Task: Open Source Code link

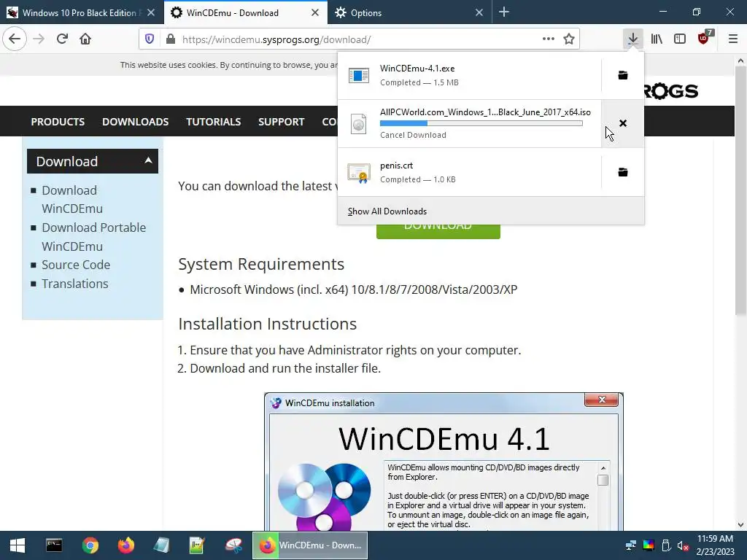Action: click(76, 265)
